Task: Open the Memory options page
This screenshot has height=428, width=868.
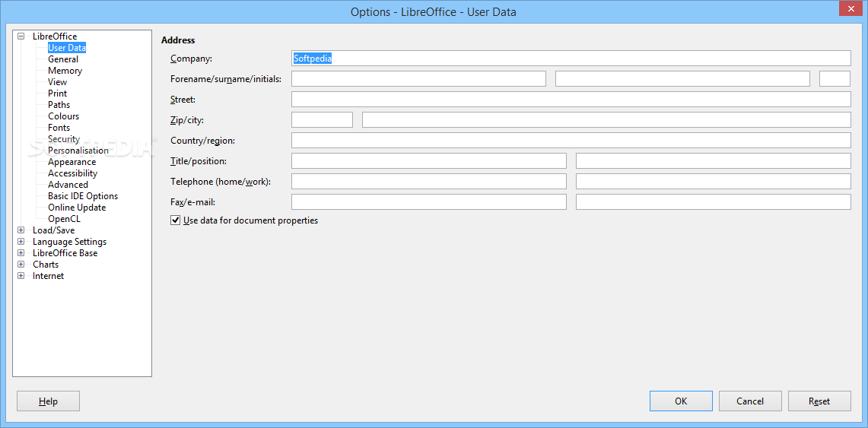Action: click(x=65, y=71)
